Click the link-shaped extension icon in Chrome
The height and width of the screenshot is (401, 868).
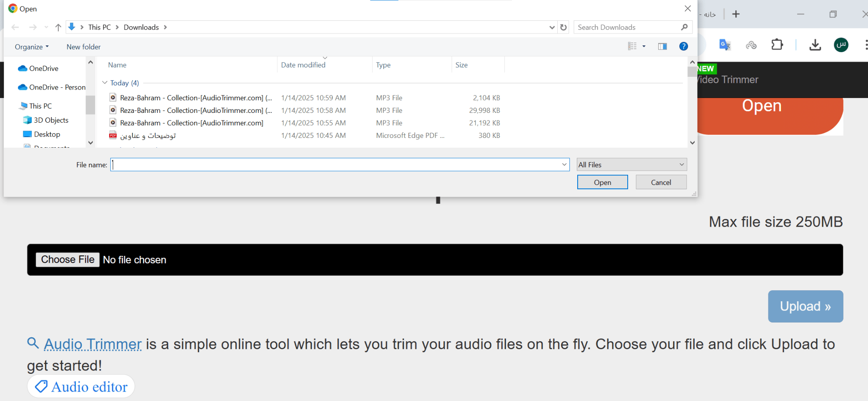pos(751,45)
